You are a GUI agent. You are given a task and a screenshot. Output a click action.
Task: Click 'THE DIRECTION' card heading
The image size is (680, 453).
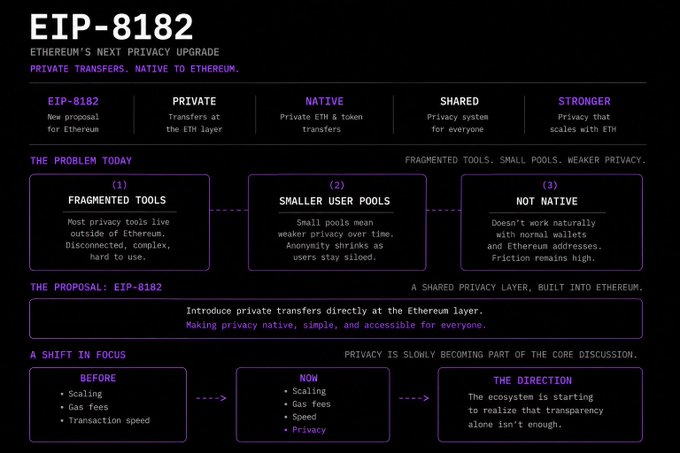click(532, 381)
